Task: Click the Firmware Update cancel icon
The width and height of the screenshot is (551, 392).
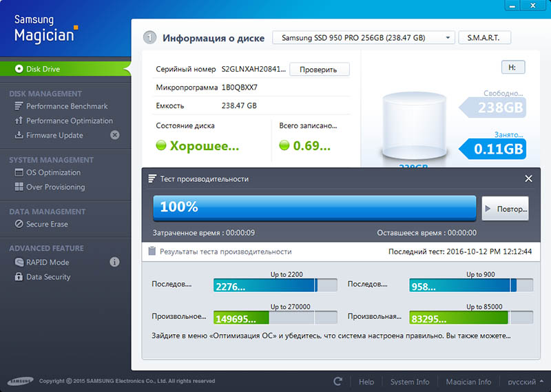Action: click(114, 135)
